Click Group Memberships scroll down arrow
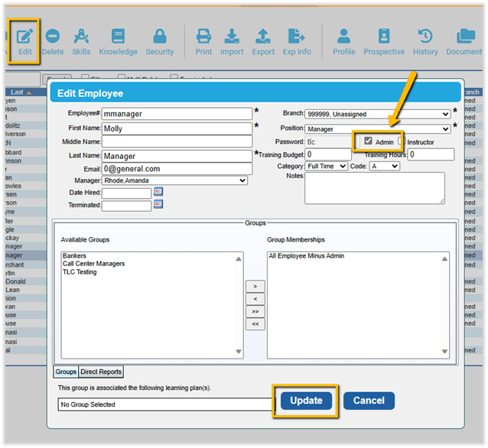 tap(444, 352)
